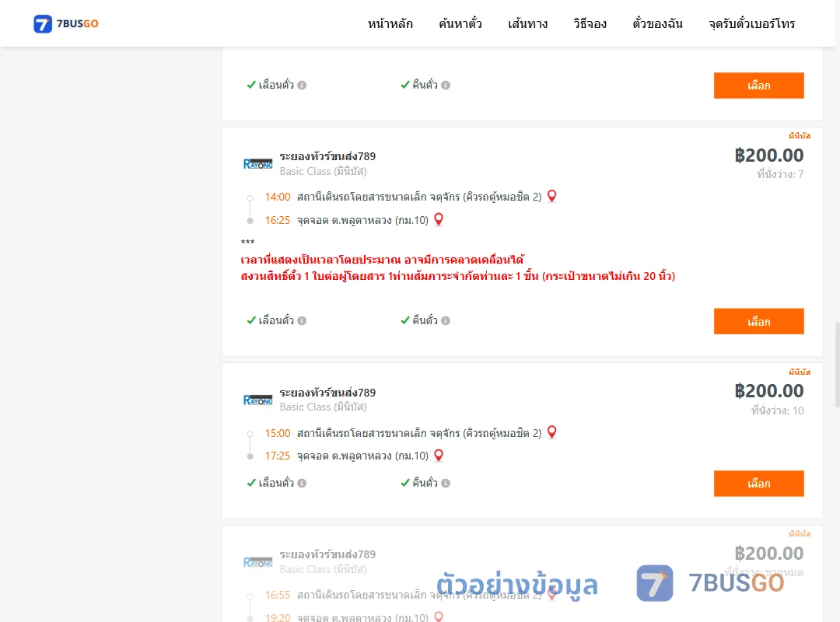The image size is (840, 622).
Task: Open the หน้าหลัก menu item
Action: point(390,23)
